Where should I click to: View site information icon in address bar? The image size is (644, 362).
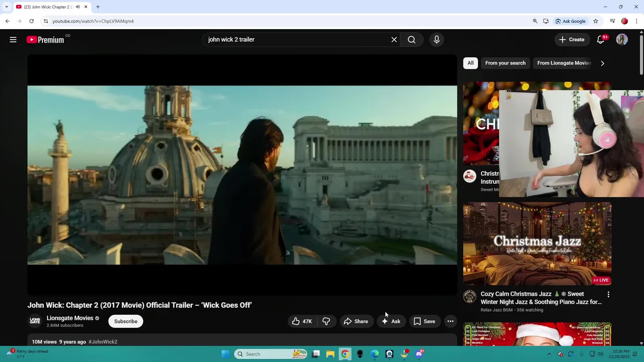[46, 21]
